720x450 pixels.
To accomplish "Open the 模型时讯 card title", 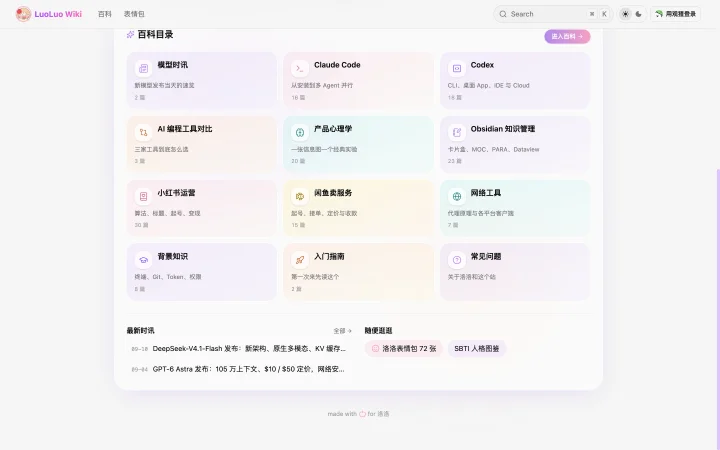I will click(x=173, y=65).
